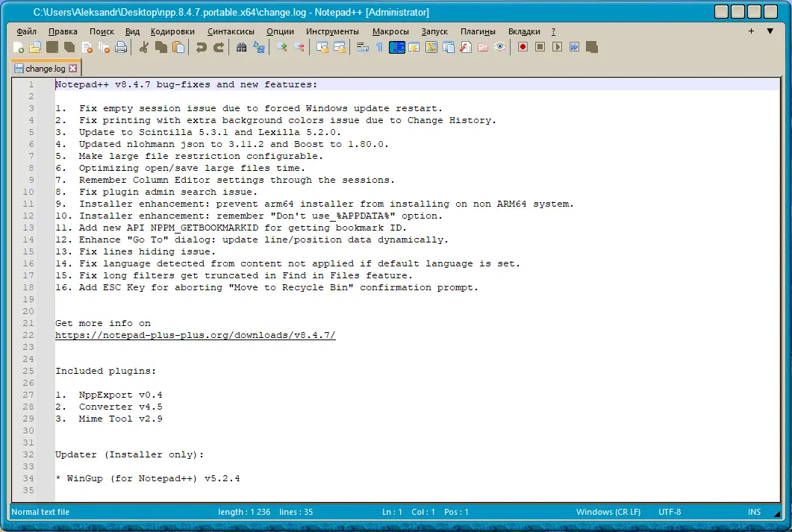Open user-defined language dialog icon
The height and width of the screenshot is (532, 792).
click(x=414, y=48)
